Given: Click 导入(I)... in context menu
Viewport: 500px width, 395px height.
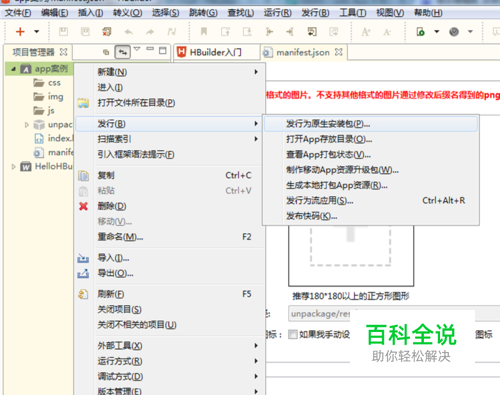Looking at the screenshot, I should click(x=170, y=258).
